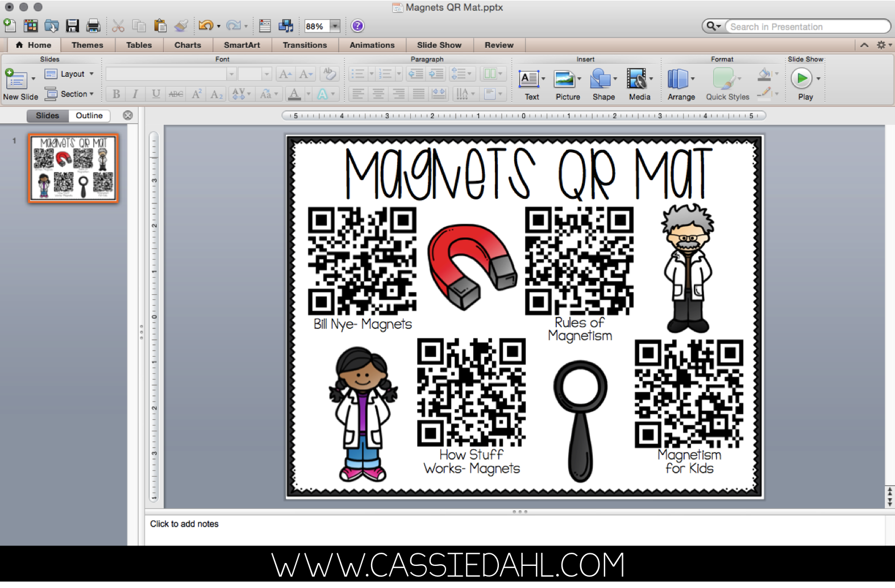
Task: Save the presentation with floppy disk icon
Action: click(72, 26)
